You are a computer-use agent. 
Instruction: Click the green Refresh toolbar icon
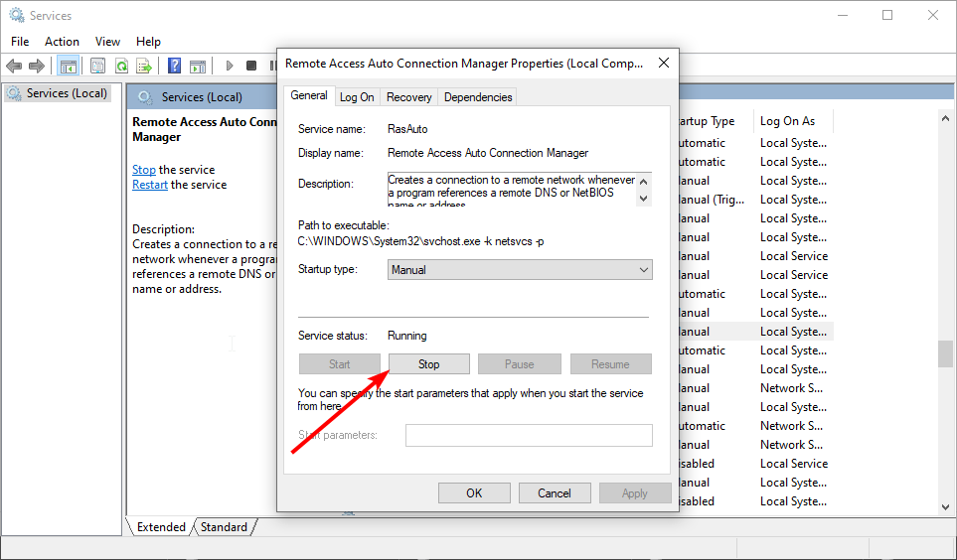click(121, 66)
